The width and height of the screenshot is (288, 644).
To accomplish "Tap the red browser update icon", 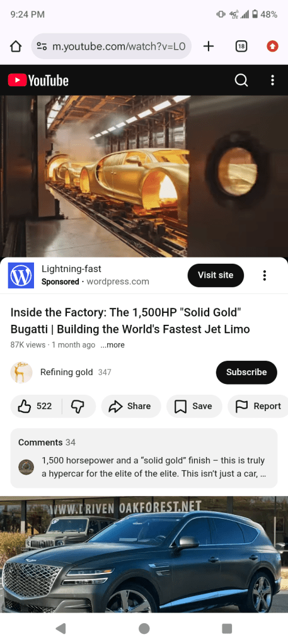I will pos(272,47).
